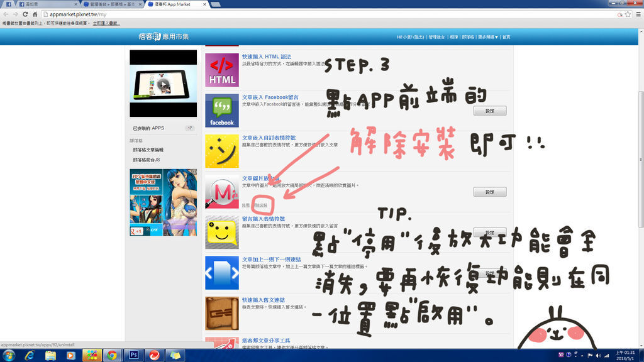This screenshot has height=362, width=644.
Task: Click the logout link beside Hi greeting
Action: [x=418, y=37]
